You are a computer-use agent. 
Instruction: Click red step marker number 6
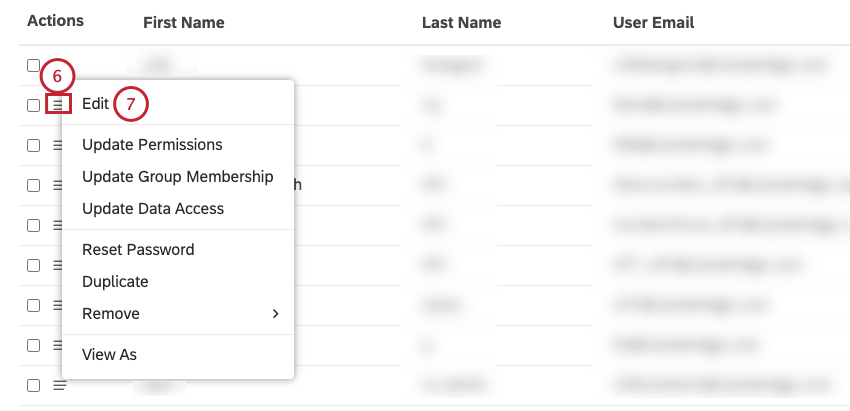click(x=57, y=76)
